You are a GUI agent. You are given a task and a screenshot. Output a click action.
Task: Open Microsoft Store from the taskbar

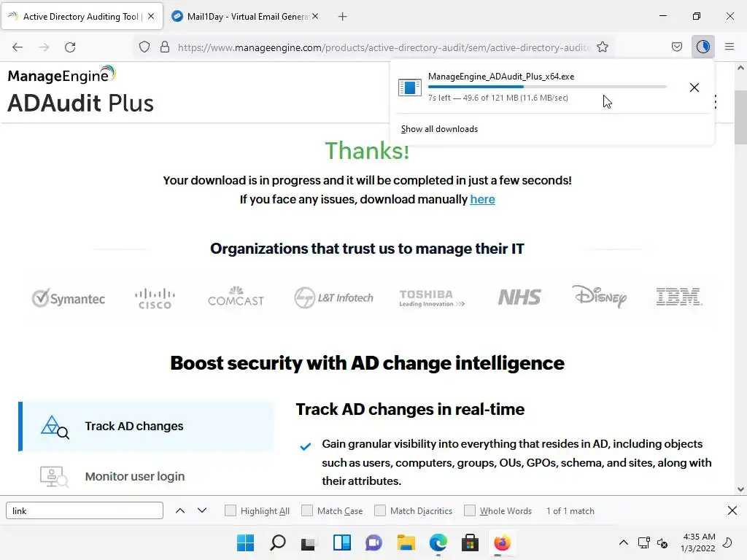[x=471, y=542]
